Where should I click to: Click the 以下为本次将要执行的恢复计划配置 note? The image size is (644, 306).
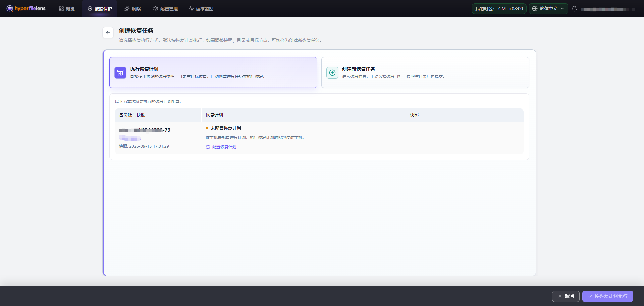[x=149, y=102]
